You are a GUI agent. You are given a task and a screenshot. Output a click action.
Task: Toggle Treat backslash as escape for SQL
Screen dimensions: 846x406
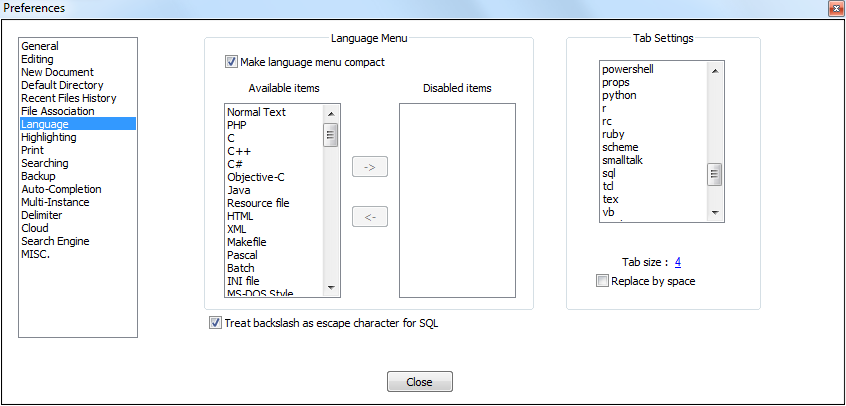point(216,323)
